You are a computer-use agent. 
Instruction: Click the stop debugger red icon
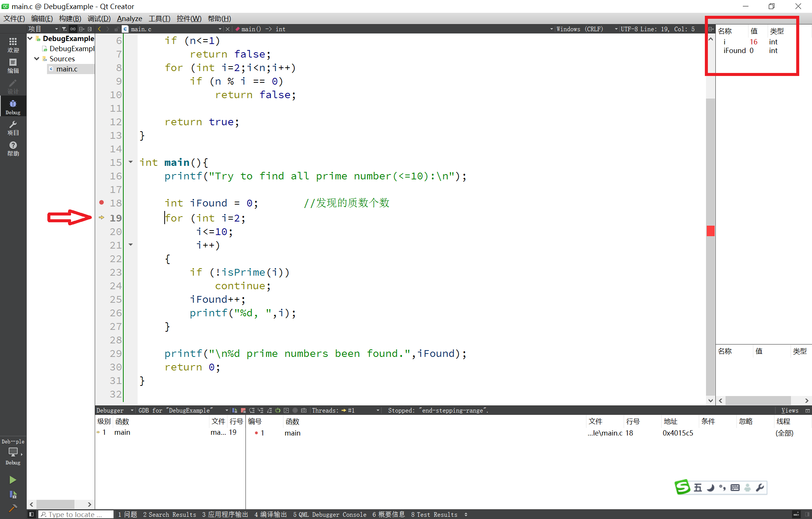click(x=243, y=410)
